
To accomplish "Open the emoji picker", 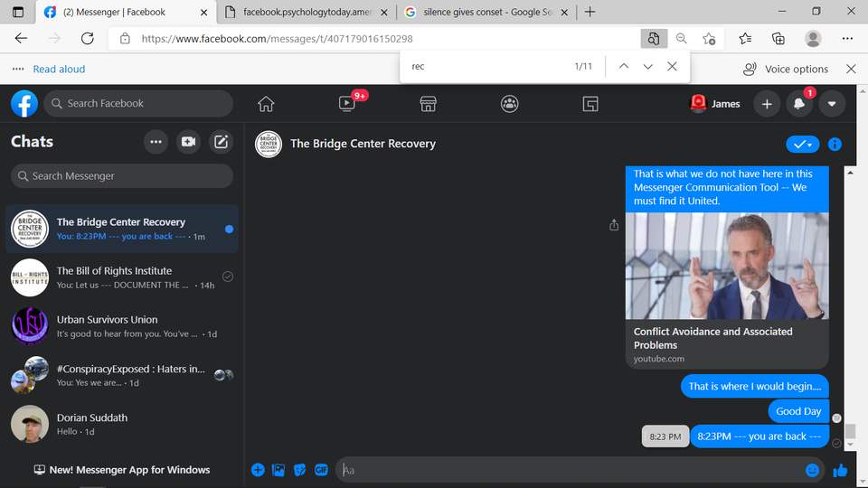I will (812, 470).
